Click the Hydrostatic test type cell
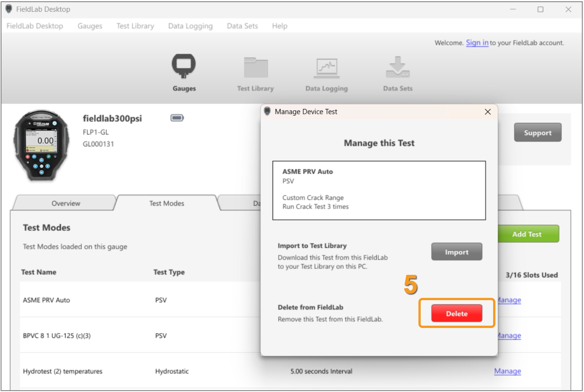 (172, 371)
